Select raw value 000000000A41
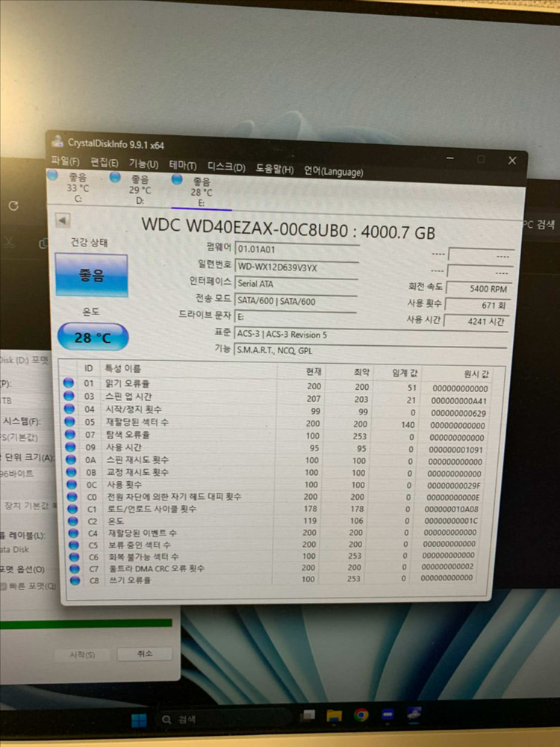Image resolution: width=560 pixels, height=747 pixels. tap(459, 400)
